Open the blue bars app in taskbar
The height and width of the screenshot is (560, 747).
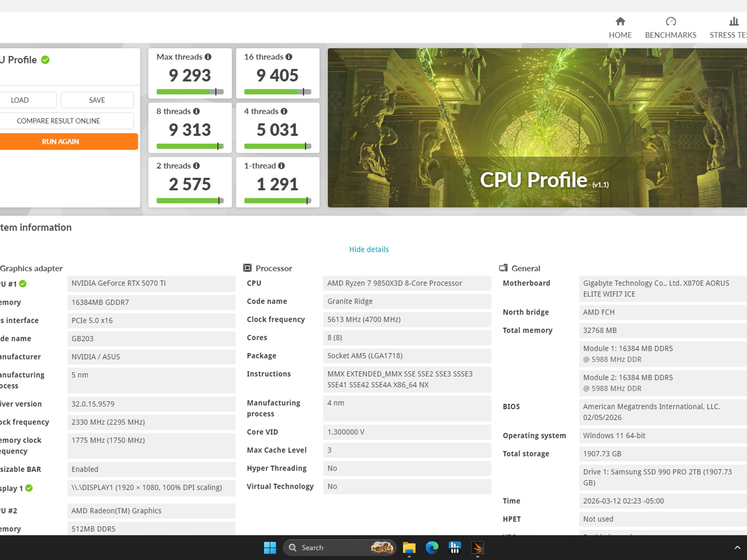click(454, 548)
